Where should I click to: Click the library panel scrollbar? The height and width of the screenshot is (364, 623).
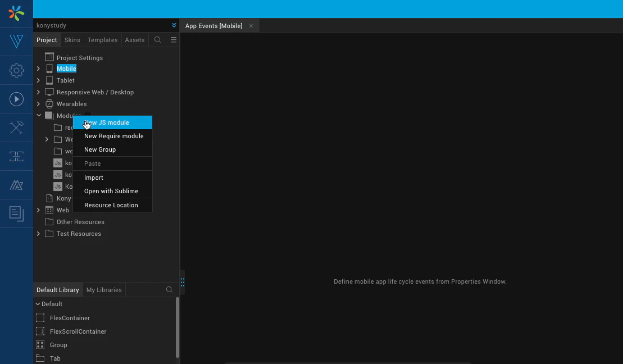177,328
